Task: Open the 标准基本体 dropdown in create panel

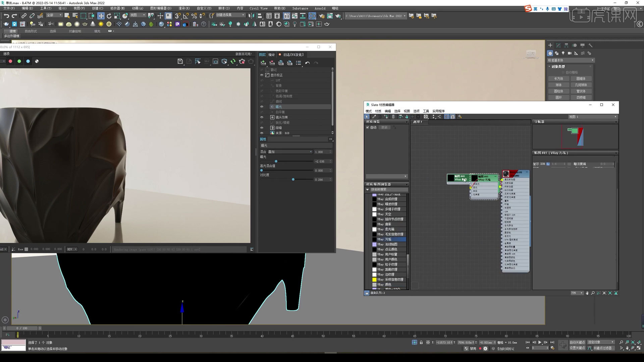Action: (570, 60)
